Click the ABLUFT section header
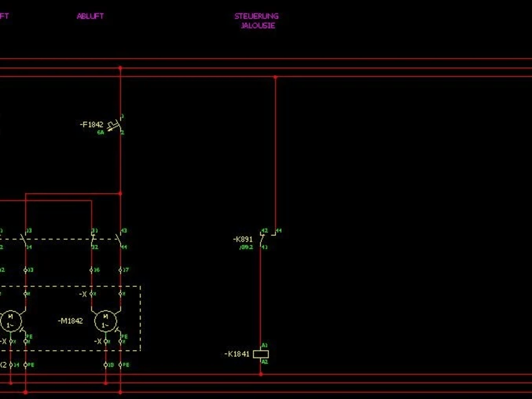532x399 pixels. click(90, 16)
